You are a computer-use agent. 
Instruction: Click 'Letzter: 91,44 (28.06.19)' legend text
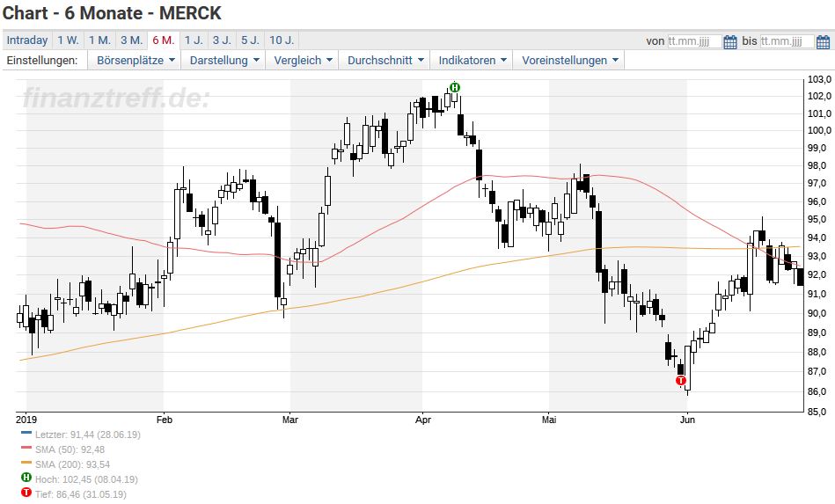click(88, 435)
